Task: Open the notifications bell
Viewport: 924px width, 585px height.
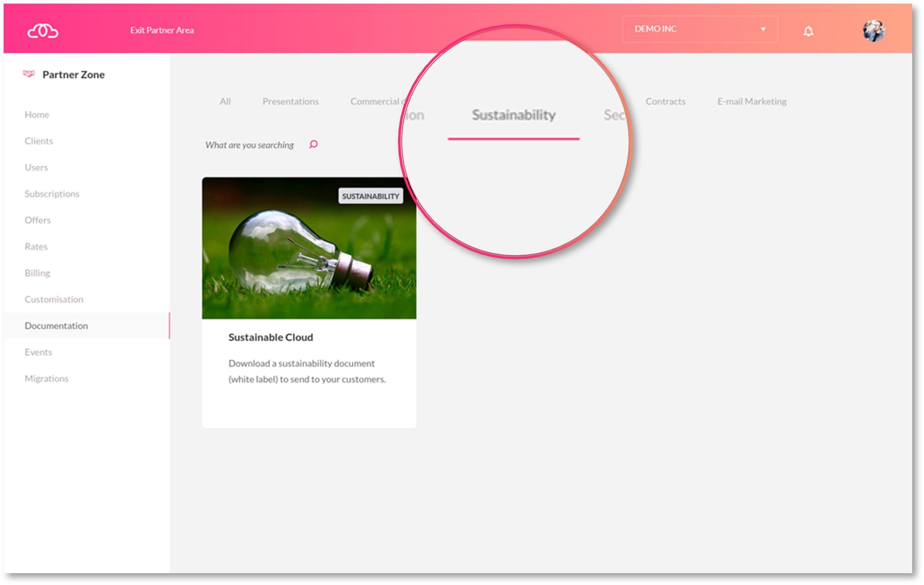Action: click(x=808, y=31)
